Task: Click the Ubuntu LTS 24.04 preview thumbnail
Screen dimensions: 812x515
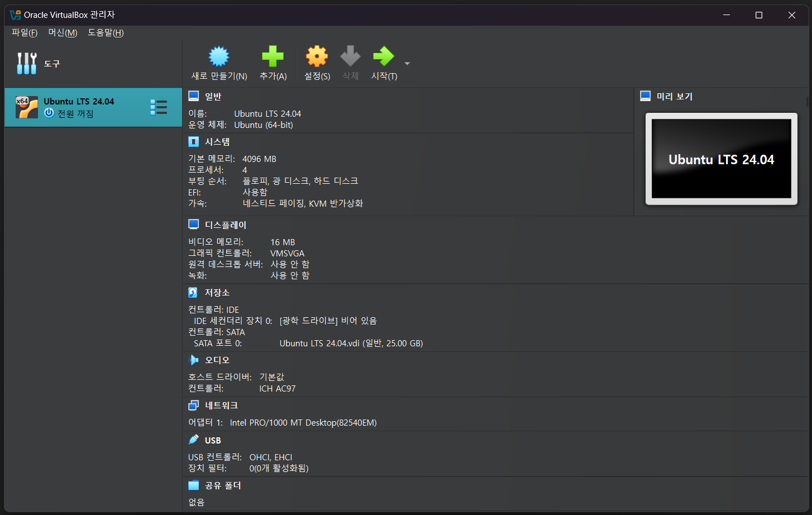Action: coord(722,159)
